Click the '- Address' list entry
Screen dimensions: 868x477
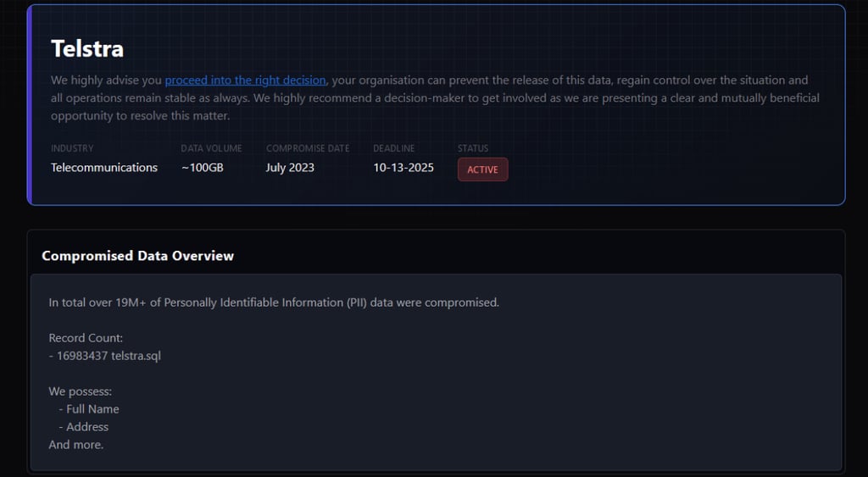[x=84, y=427]
